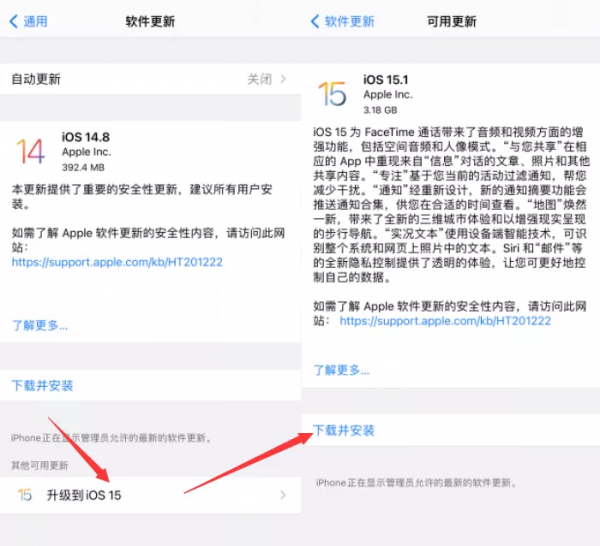600x546 pixels.
Task: Tap the administrator note below iOS 15.1's 下载并安装
Action: (416, 483)
